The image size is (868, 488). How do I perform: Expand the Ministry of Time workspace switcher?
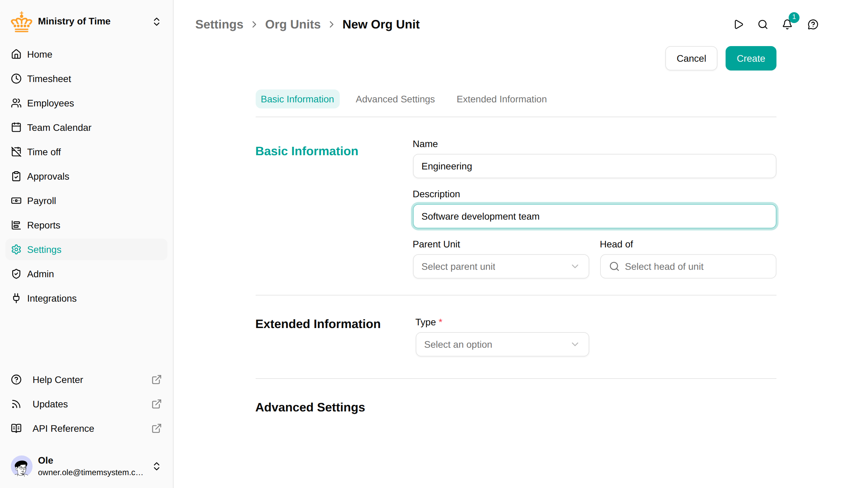pyautogui.click(x=157, y=22)
